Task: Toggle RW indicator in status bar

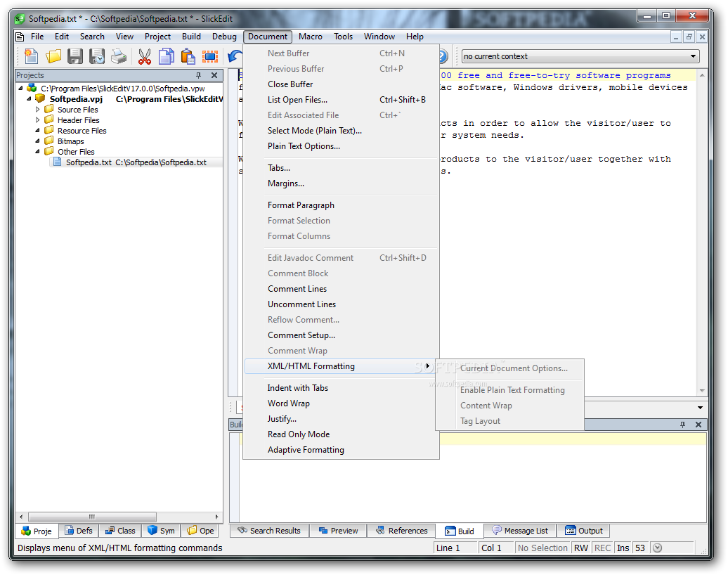Action: tap(581, 548)
